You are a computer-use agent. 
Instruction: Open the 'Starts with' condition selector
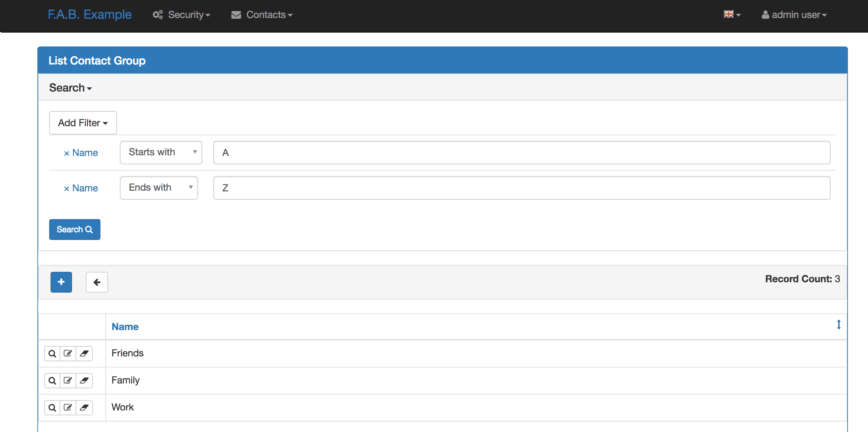[x=161, y=152]
